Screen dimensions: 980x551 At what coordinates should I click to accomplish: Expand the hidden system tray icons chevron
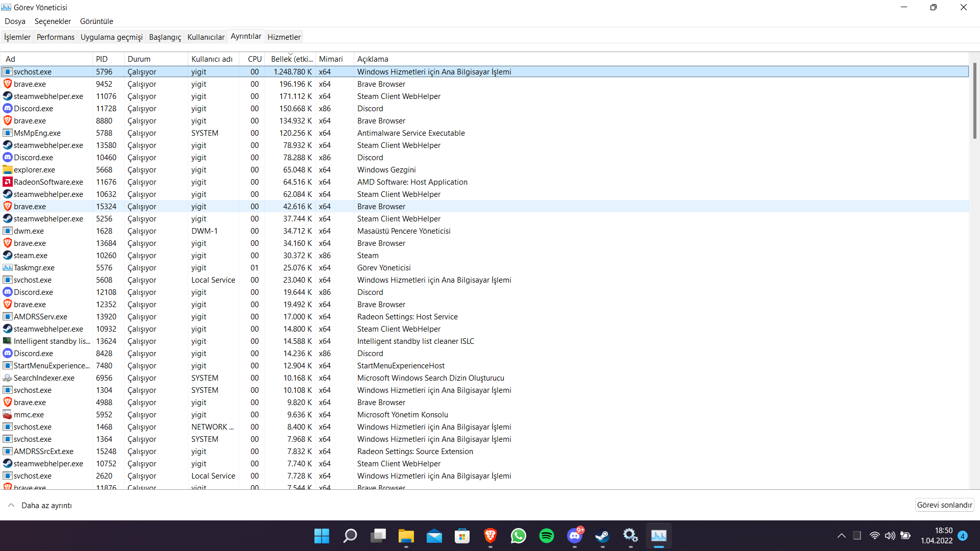pos(841,536)
